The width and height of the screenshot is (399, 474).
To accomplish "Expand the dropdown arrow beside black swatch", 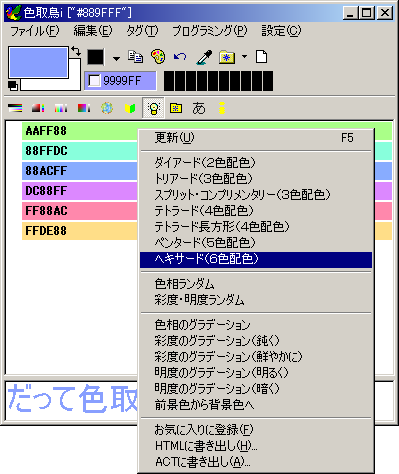I will (x=116, y=59).
